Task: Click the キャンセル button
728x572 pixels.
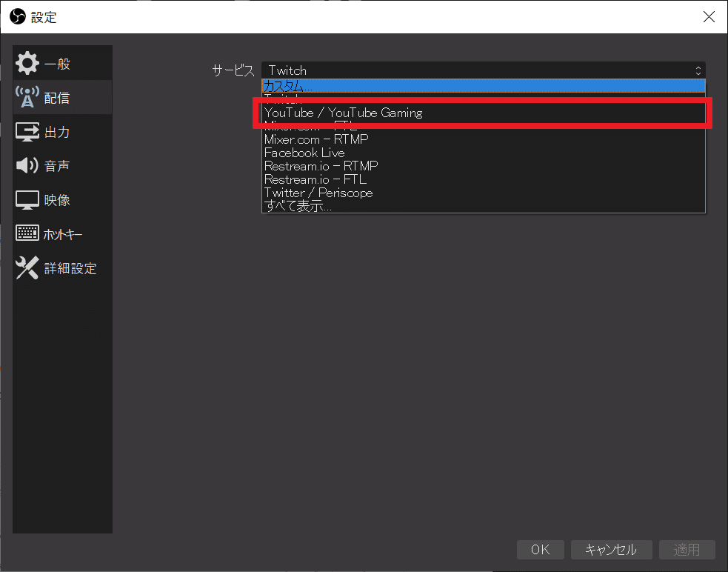Action: click(611, 550)
